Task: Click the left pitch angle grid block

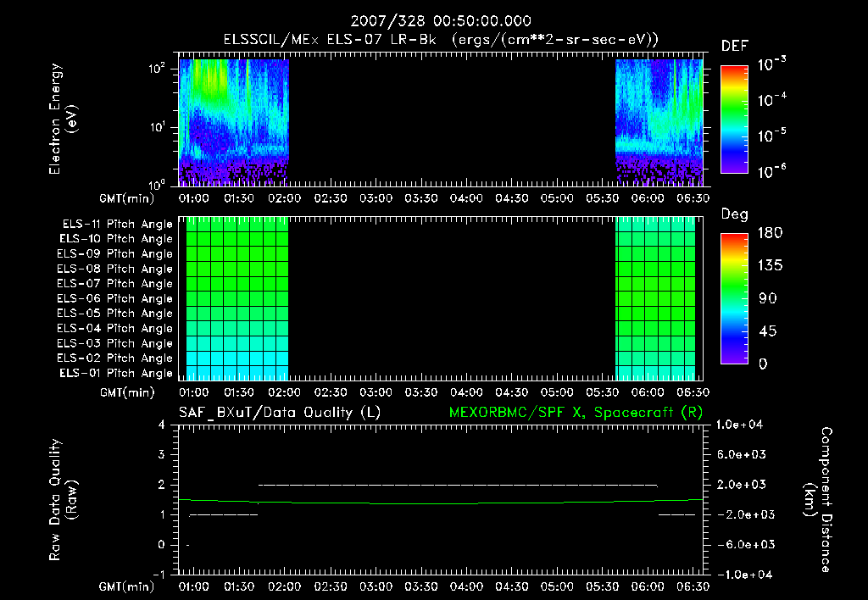Action: coord(237,298)
